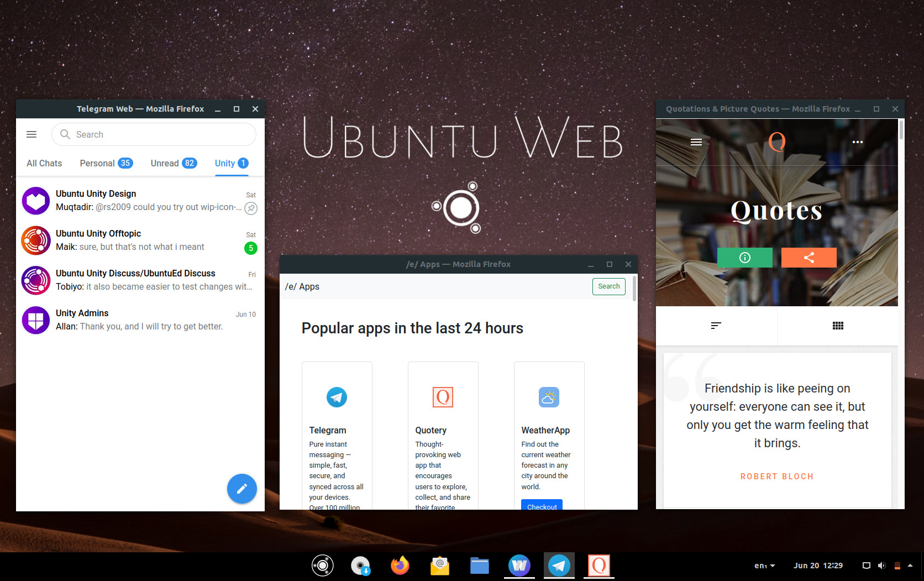Open software installer disc icon in dock
The image size is (924, 581).
coord(361,566)
